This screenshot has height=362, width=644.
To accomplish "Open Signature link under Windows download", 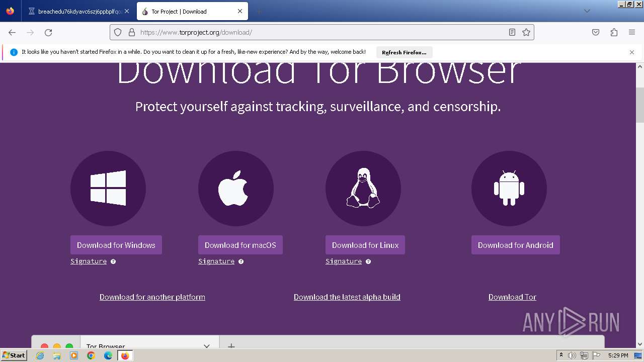I will point(89,261).
